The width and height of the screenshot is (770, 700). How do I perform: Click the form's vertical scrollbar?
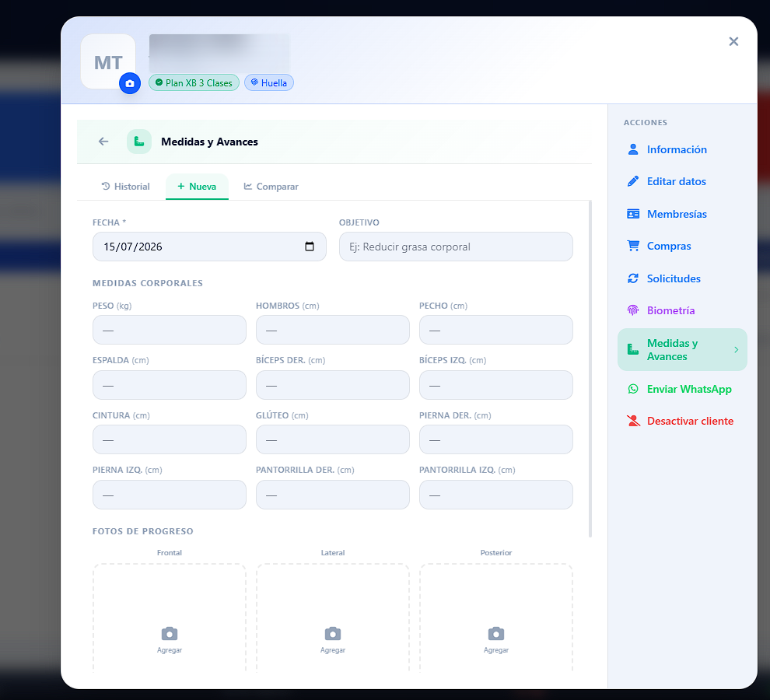coord(590,369)
